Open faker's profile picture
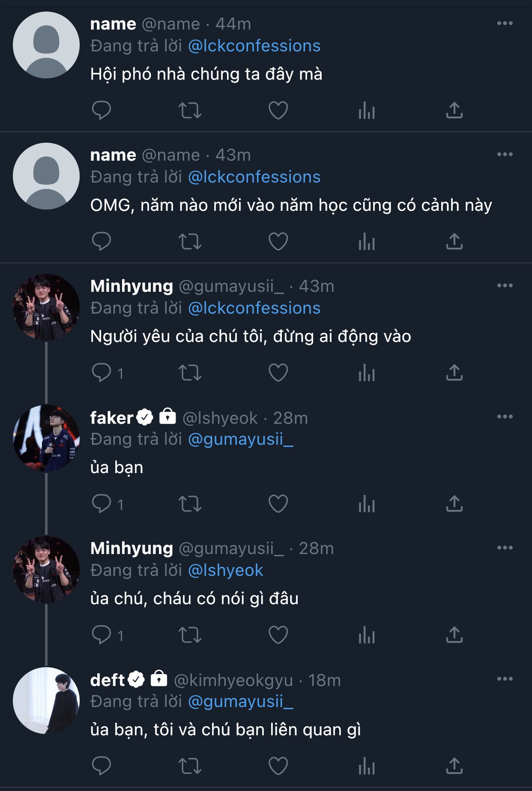Image resolution: width=532 pixels, height=791 pixels. [46, 438]
